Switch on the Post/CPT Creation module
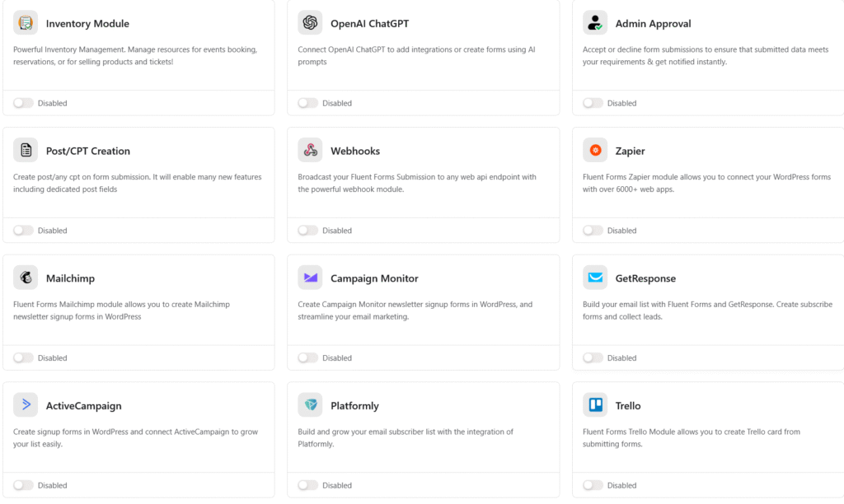The width and height of the screenshot is (844, 504). (x=23, y=231)
